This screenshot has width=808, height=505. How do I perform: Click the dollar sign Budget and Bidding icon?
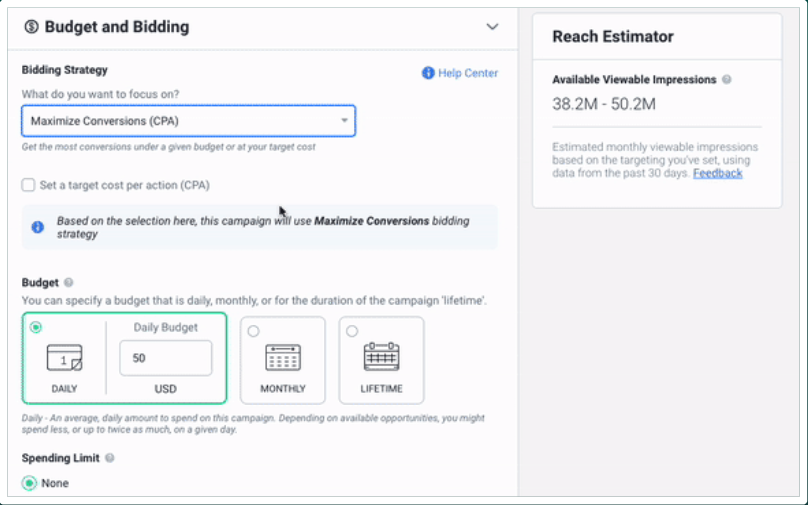click(x=31, y=27)
